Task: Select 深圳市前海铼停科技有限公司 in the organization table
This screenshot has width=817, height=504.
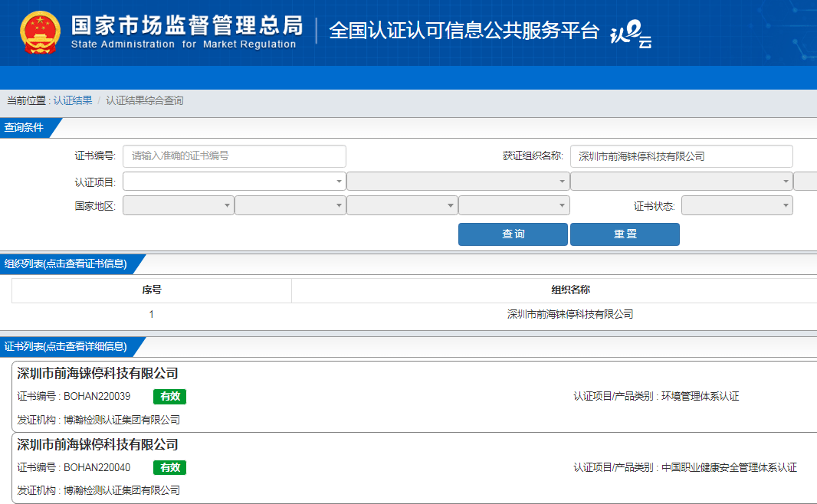Action: (570, 315)
